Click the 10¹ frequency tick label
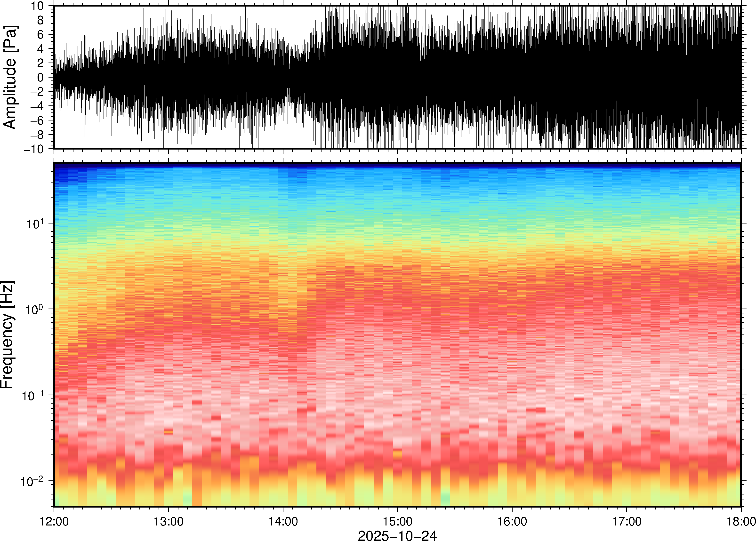This screenshot has height=541, width=756. (x=35, y=223)
